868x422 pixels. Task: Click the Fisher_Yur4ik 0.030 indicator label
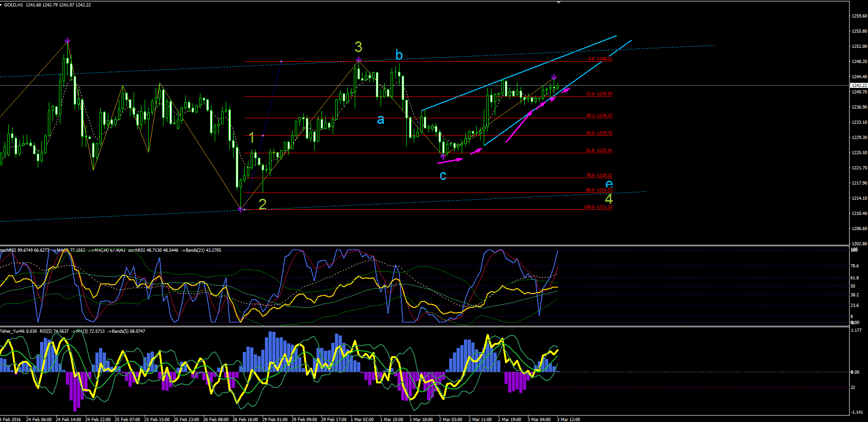tap(18, 331)
